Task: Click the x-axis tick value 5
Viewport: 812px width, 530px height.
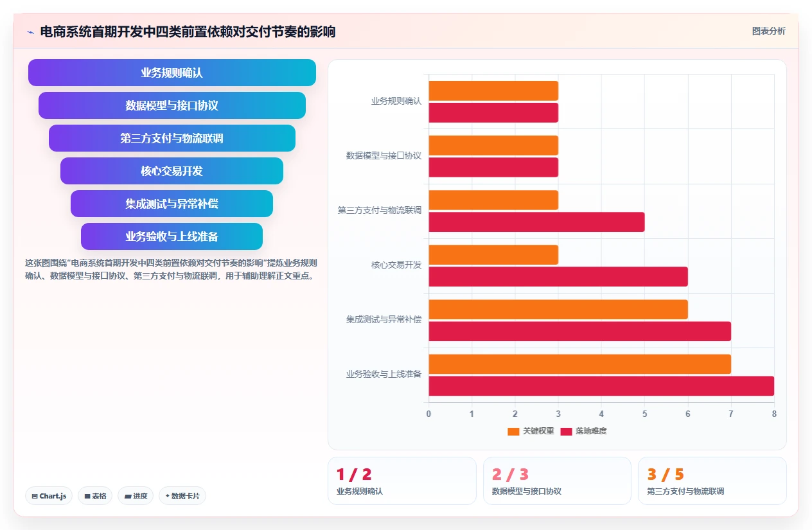Action: point(644,414)
